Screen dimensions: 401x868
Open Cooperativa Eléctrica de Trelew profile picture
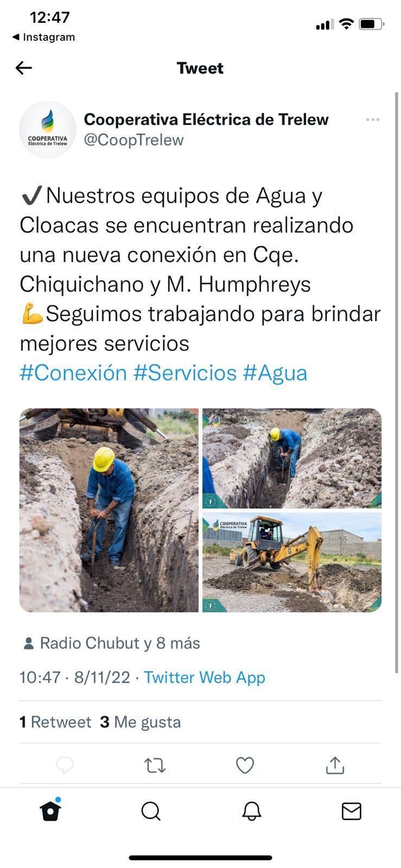pos(48,130)
